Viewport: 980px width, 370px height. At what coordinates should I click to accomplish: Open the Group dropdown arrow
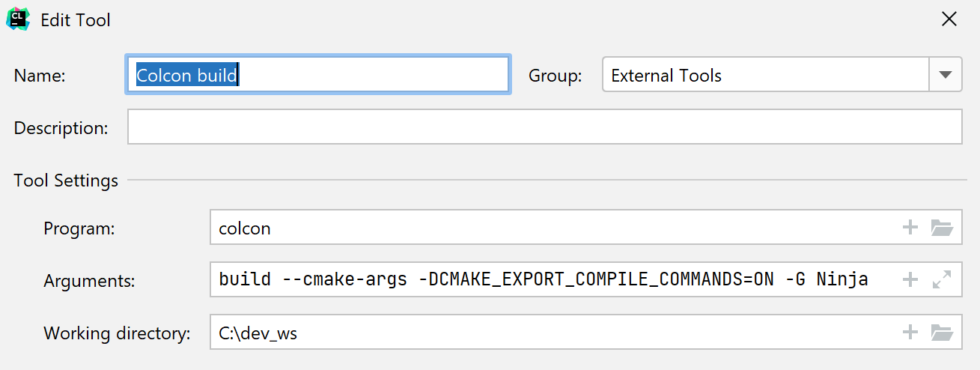[946, 75]
